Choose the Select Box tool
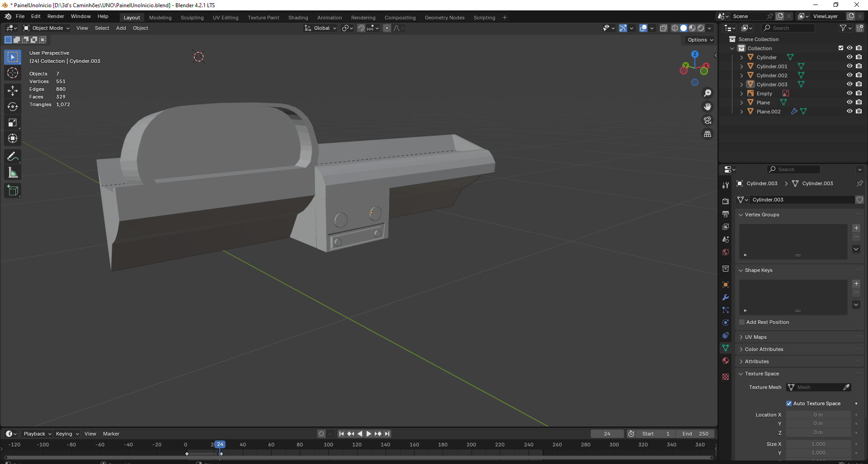 pos(13,57)
